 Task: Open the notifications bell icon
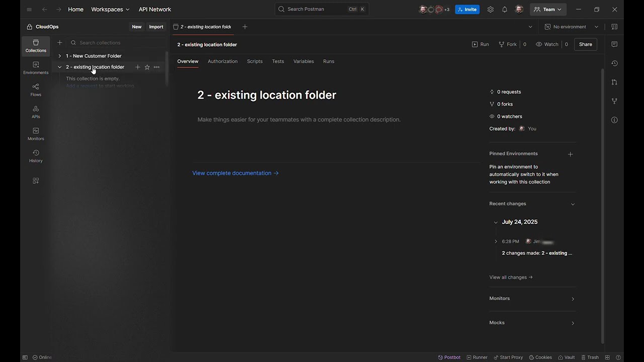[505, 10]
